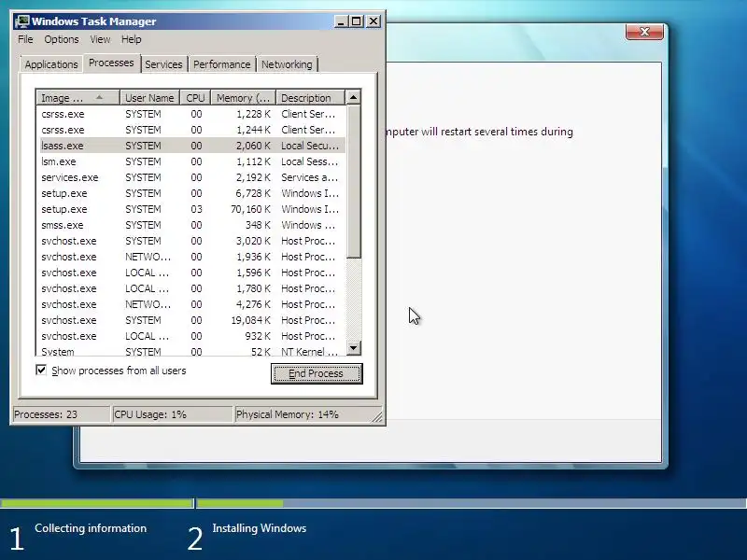
Task: Select setup.exe using 70,160 K memory
Action: point(191,209)
